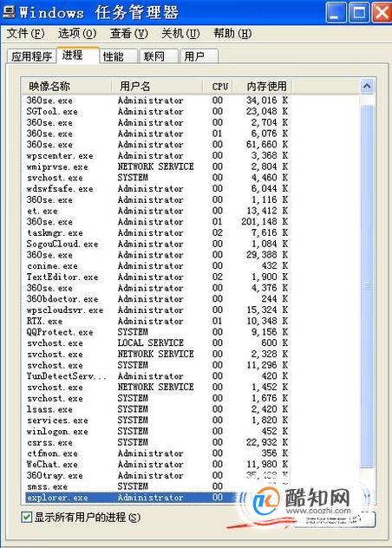Sort by 映像名称 column header
This screenshot has width=392, height=548.
click(66, 86)
